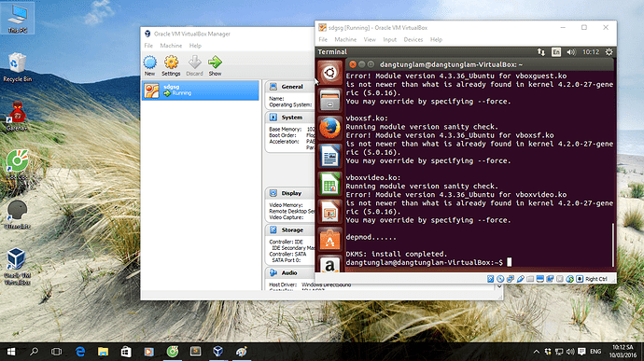Open Help menu in sdgsg VM window

[x=436, y=40]
